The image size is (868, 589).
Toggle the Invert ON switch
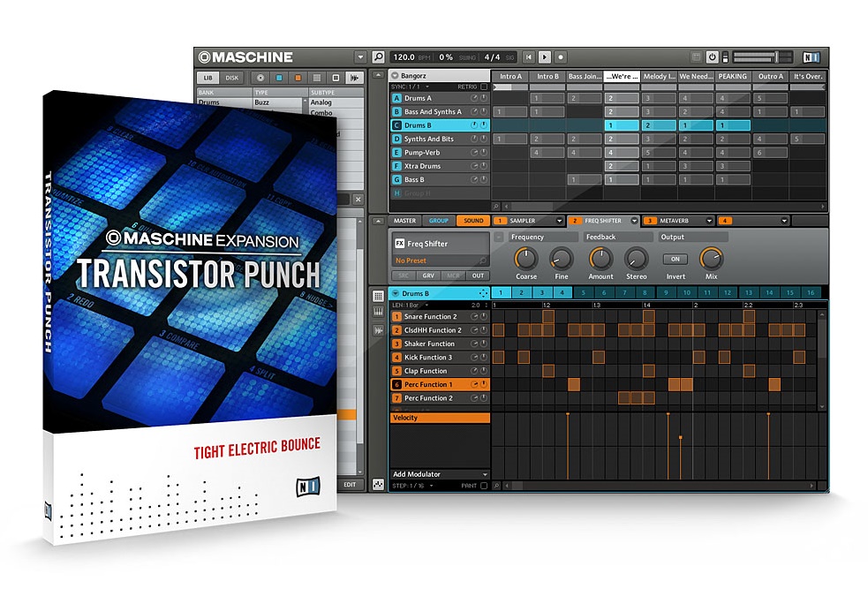tap(676, 259)
